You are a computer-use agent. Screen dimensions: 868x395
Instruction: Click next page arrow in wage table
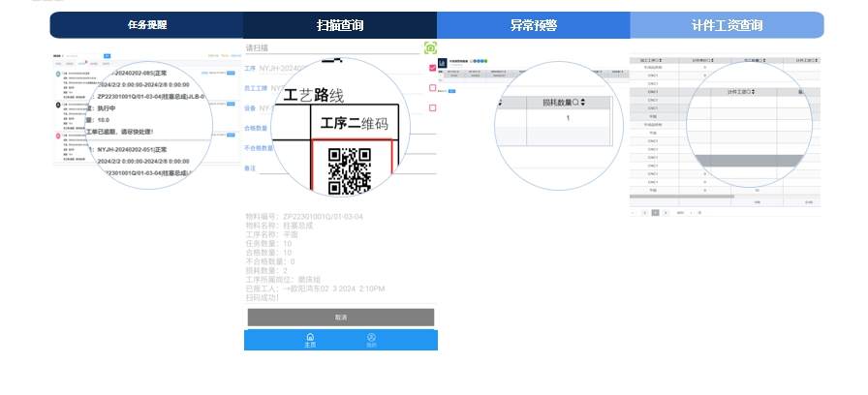point(666,212)
